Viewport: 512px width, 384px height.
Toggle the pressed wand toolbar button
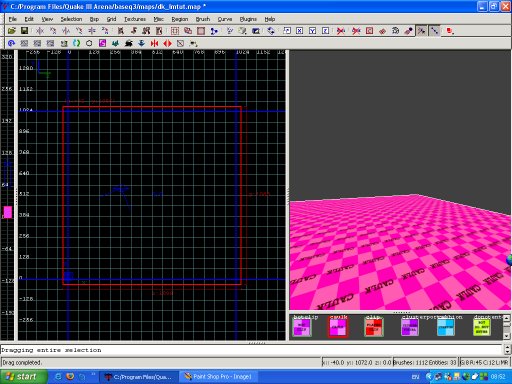[x=422, y=31]
